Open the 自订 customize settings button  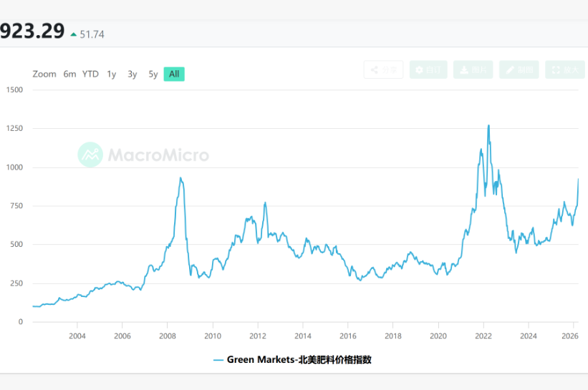[428, 69]
